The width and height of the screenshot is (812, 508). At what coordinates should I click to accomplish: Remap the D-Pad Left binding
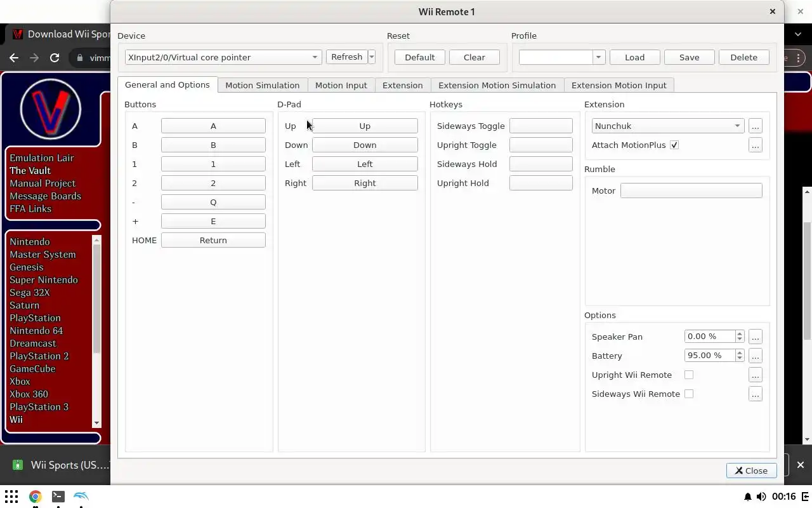coord(365,164)
